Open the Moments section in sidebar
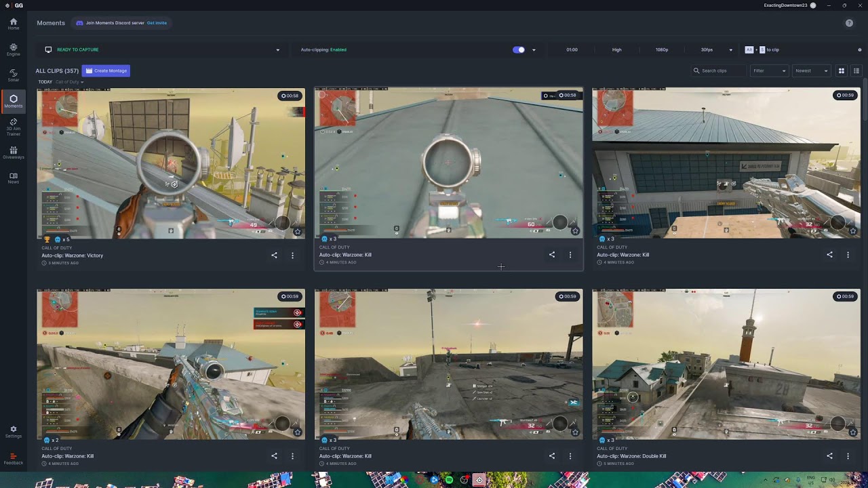 14,102
